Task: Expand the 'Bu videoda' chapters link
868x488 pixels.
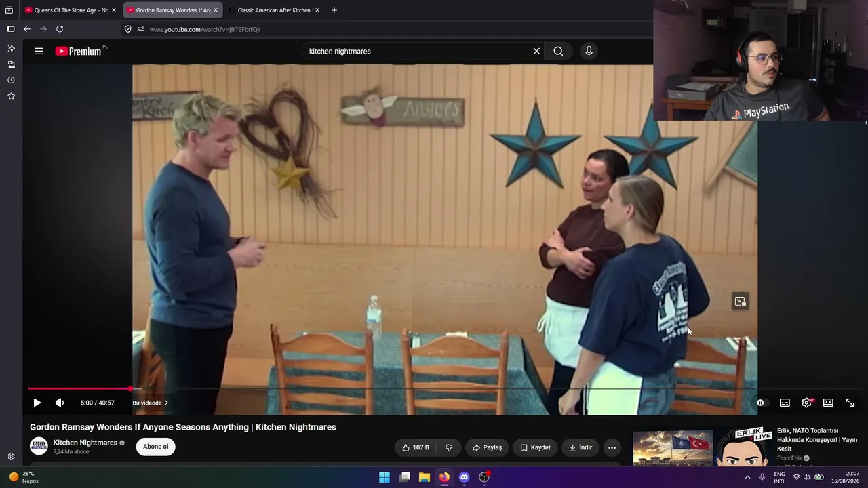Action: [150, 403]
